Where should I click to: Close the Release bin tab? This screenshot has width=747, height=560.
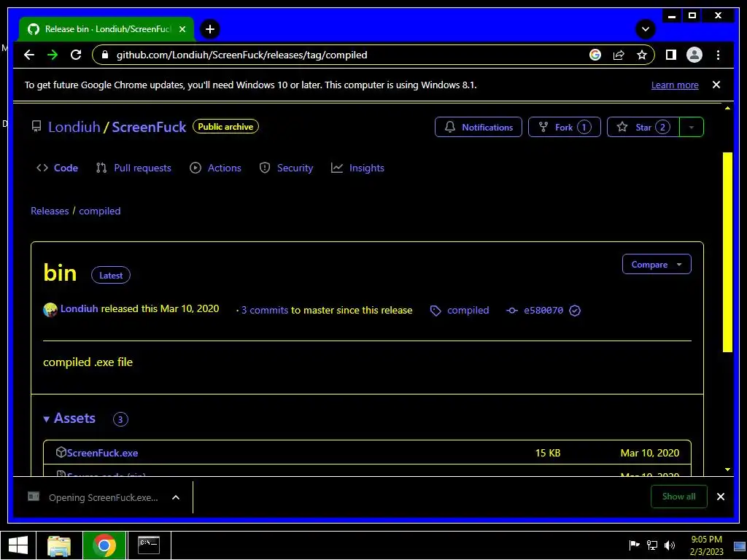(182, 29)
